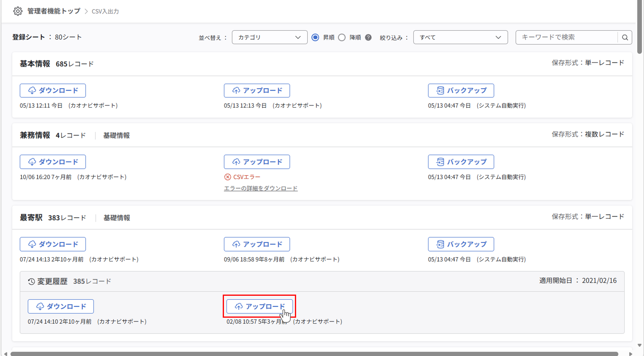Click 登録シート 80シート count text
The height and width of the screenshot is (356, 644).
47,37
